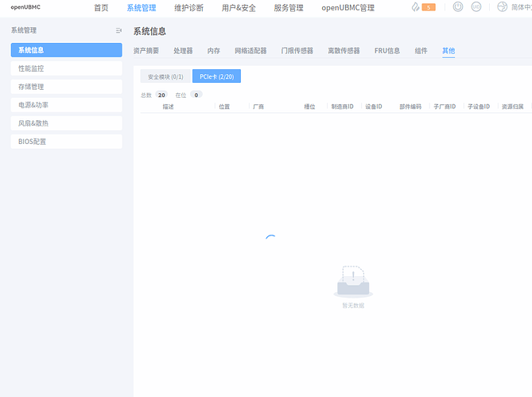Open the 服务管理 top menu
Image resolution: width=532 pixels, height=397 pixels.
point(289,8)
